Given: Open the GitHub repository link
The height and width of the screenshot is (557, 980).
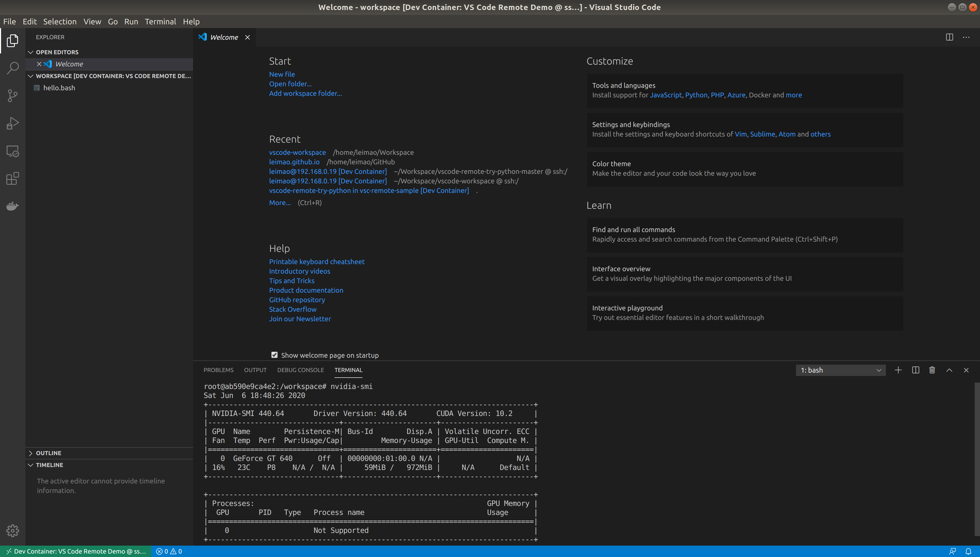Looking at the screenshot, I should point(297,300).
